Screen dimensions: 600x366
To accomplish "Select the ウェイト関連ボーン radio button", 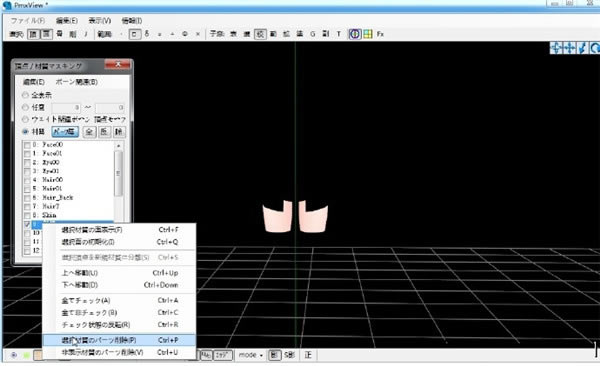I will [x=25, y=119].
